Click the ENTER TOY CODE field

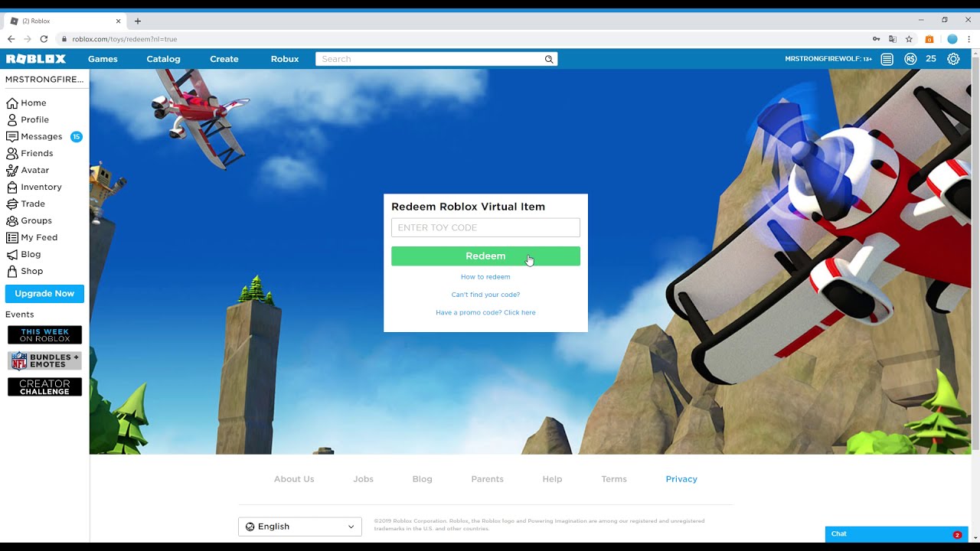[485, 227]
